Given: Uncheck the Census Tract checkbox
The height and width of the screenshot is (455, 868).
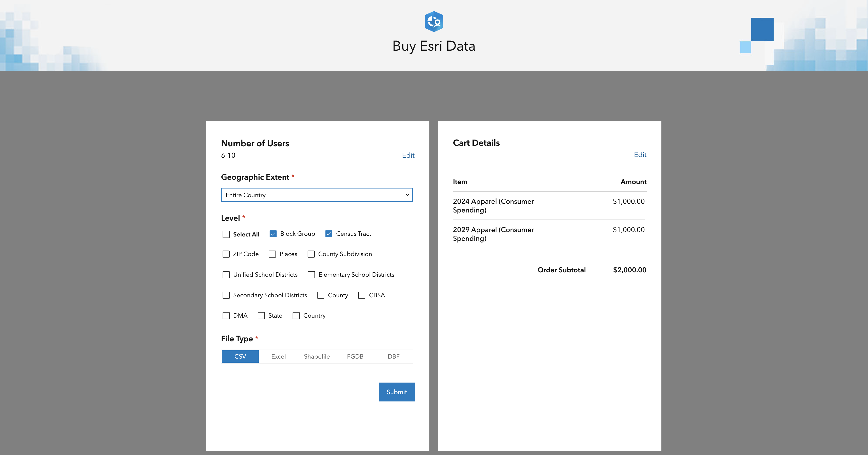Looking at the screenshot, I should point(329,234).
